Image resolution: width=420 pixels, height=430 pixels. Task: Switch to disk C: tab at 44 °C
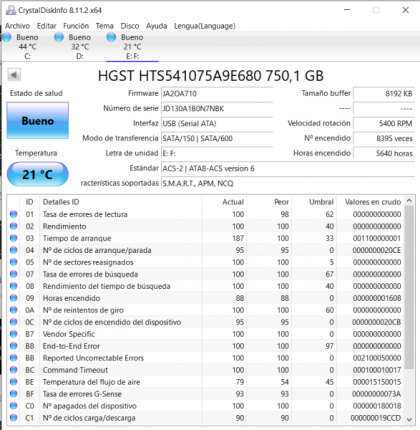[x=27, y=47]
